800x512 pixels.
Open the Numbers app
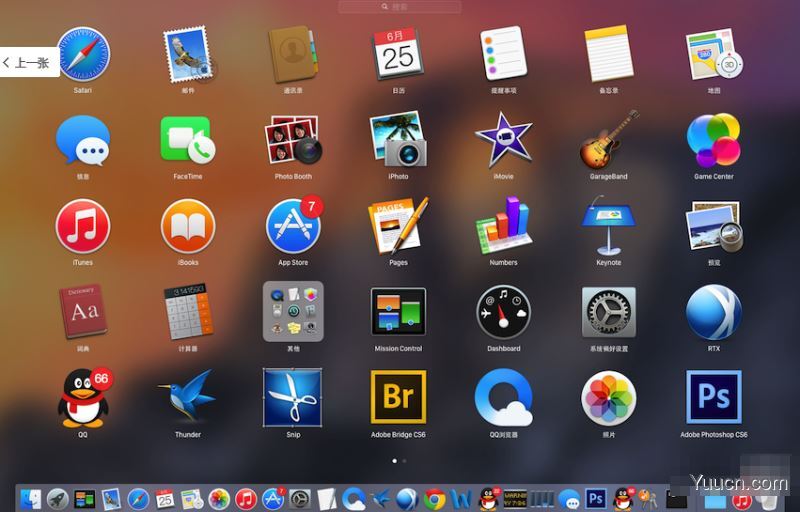point(504,225)
